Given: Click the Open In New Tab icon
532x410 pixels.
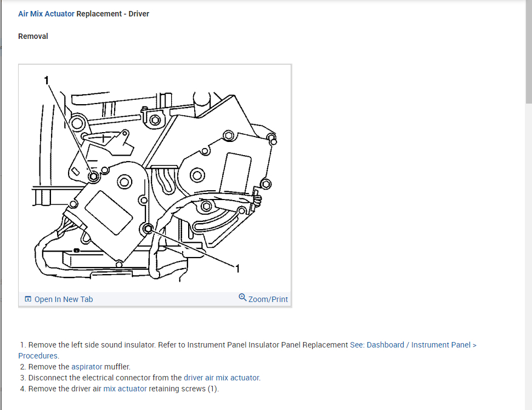Looking at the screenshot, I should [x=28, y=299].
